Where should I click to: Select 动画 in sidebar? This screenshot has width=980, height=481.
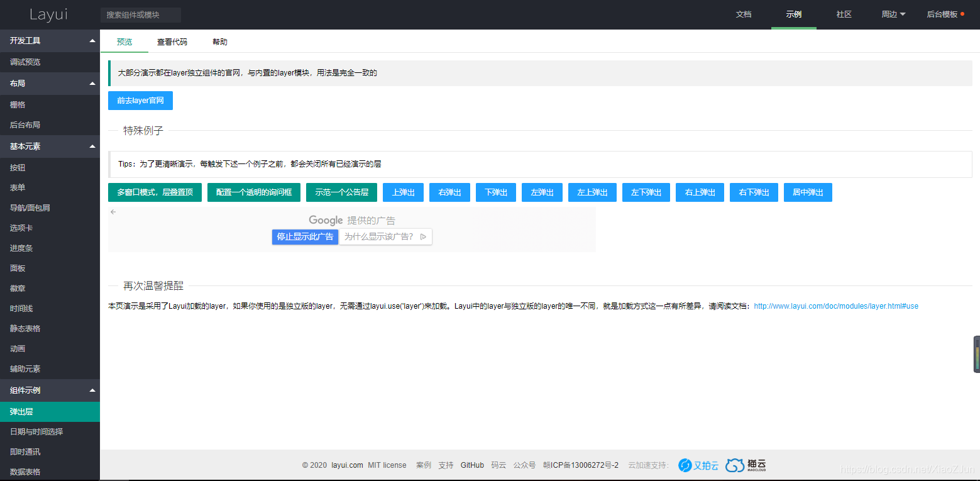tap(50, 349)
